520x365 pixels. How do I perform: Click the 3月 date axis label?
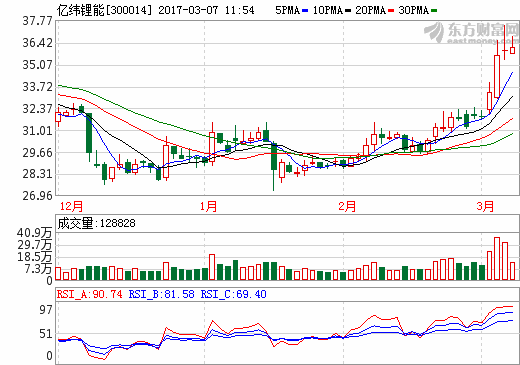pos(485,206)
